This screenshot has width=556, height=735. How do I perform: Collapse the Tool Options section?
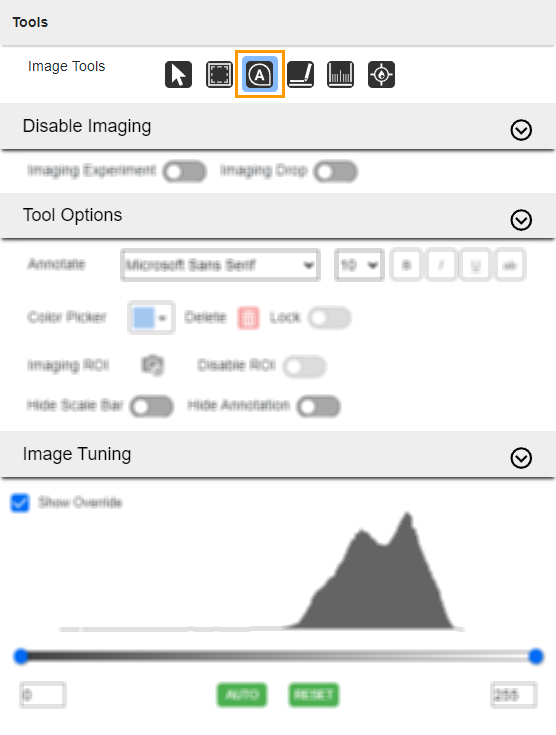click(x=521, y=220)
